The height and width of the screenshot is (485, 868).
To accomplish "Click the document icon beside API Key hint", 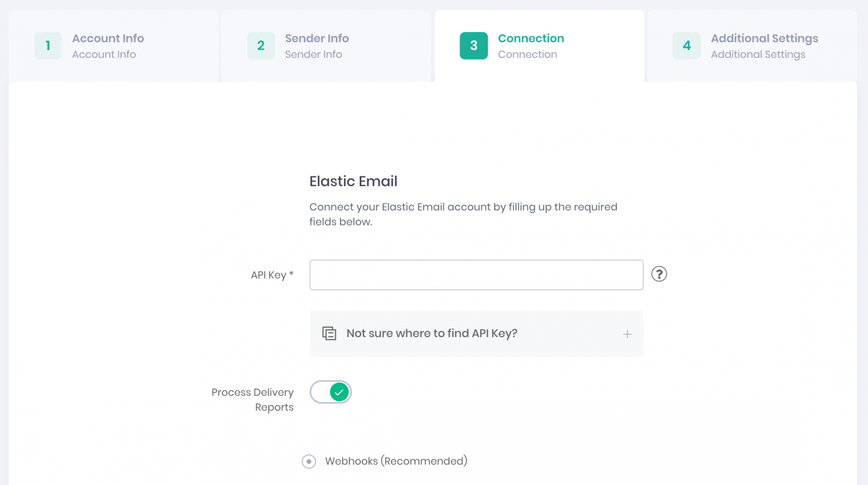I will point(329,333).
